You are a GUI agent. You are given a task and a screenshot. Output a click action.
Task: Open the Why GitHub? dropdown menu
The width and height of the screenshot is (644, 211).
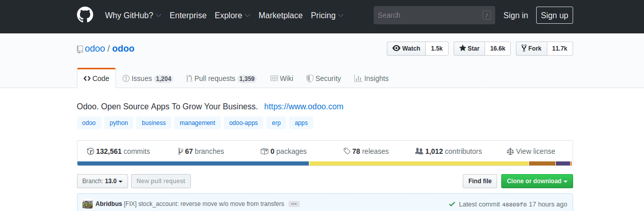pyautogui.click(x=133, y=15)
